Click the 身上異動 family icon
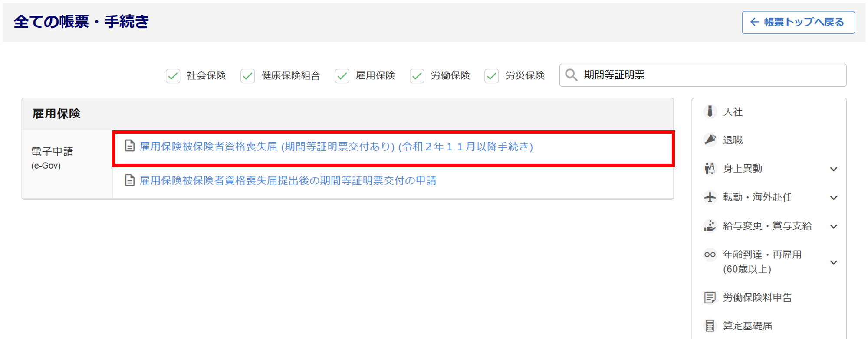Viewport: 868px width, 339px height. pos(710,168)
